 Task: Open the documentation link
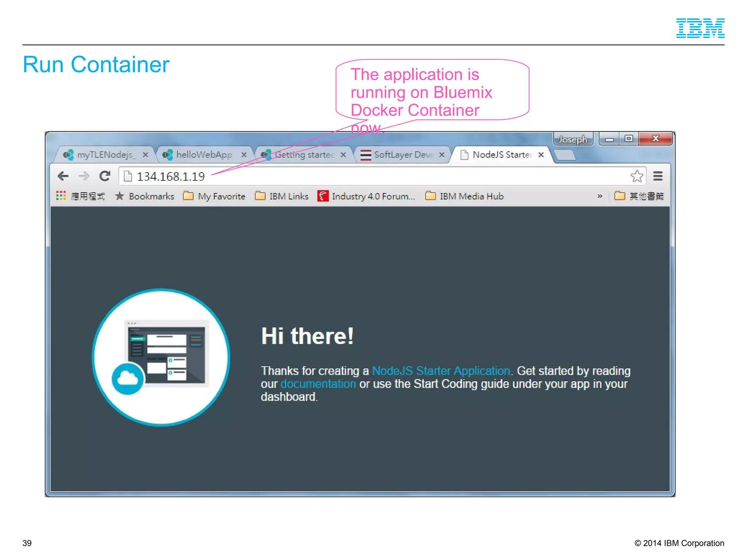point(318,384)
